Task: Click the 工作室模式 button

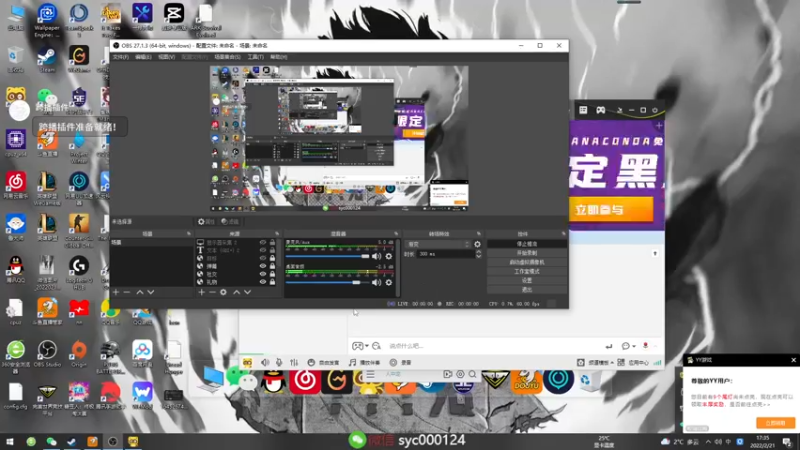Action: point(527,271)
